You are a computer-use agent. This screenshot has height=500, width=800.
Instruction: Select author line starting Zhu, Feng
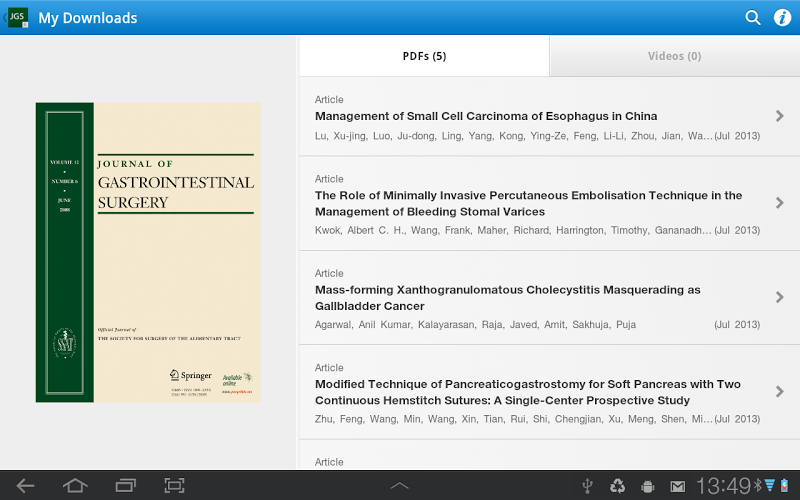coord(513,419)
